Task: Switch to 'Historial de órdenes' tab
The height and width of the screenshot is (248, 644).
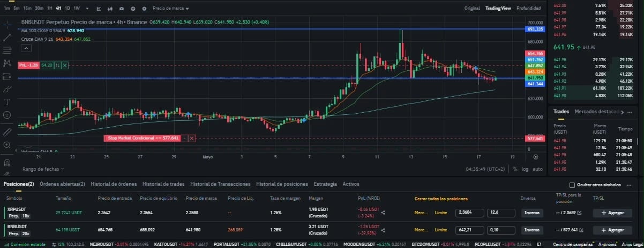Action: click(114, 184)
